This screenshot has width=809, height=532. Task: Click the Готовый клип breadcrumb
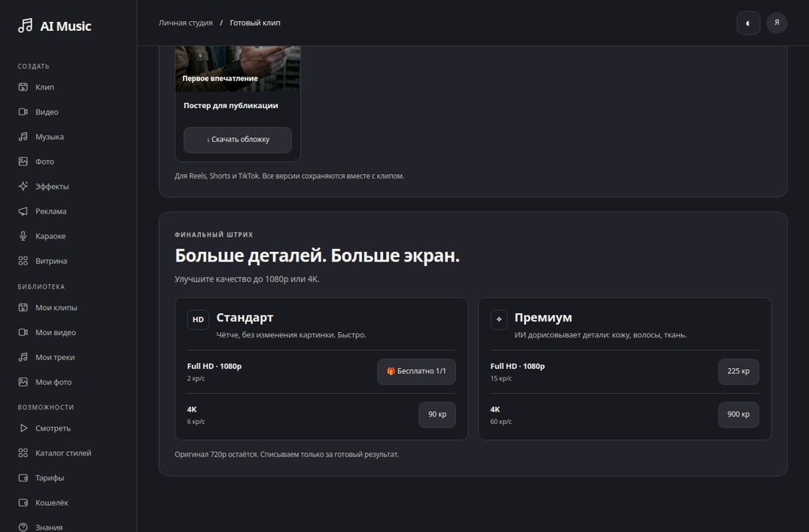coord(255,23)
